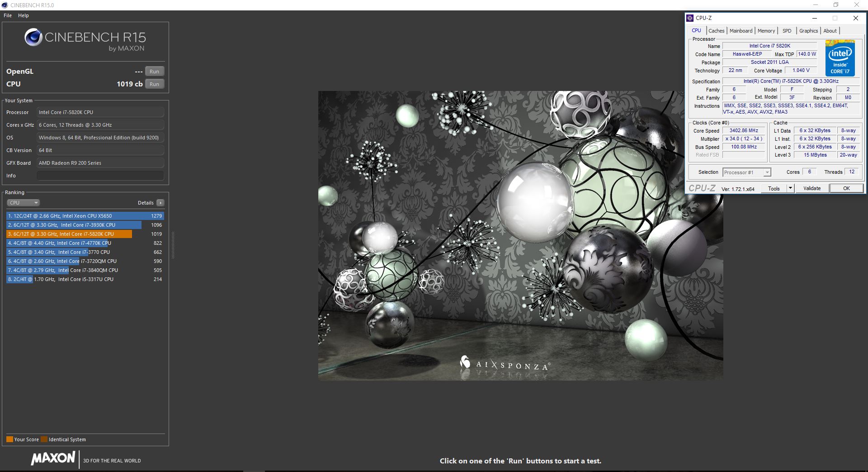Click the Tools button in CPU-Z
Image resolution: width=868 pixels, height=472 pixels.
(774, 188)
